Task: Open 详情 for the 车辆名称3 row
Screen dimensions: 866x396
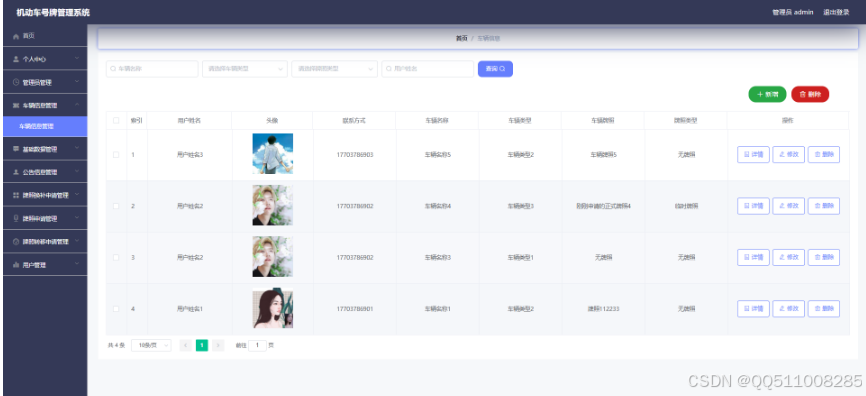Action: (x=753, y=257)
